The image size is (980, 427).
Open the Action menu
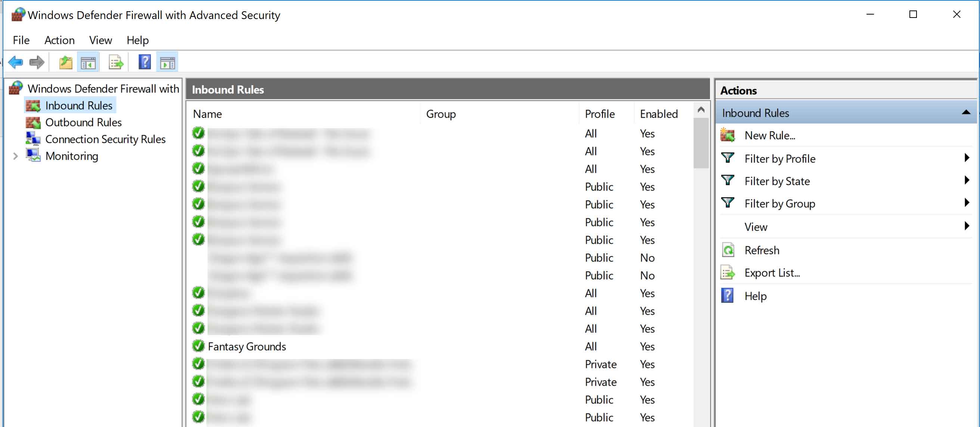59,40
